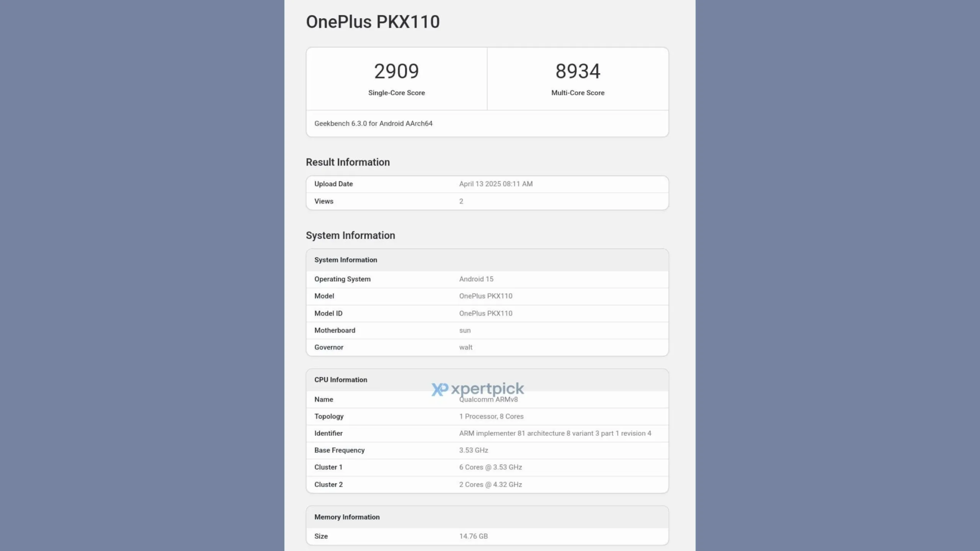Viewport: 980px width, 551px height.
Task: Click the Operating System row label
Action: pos(342,279)
